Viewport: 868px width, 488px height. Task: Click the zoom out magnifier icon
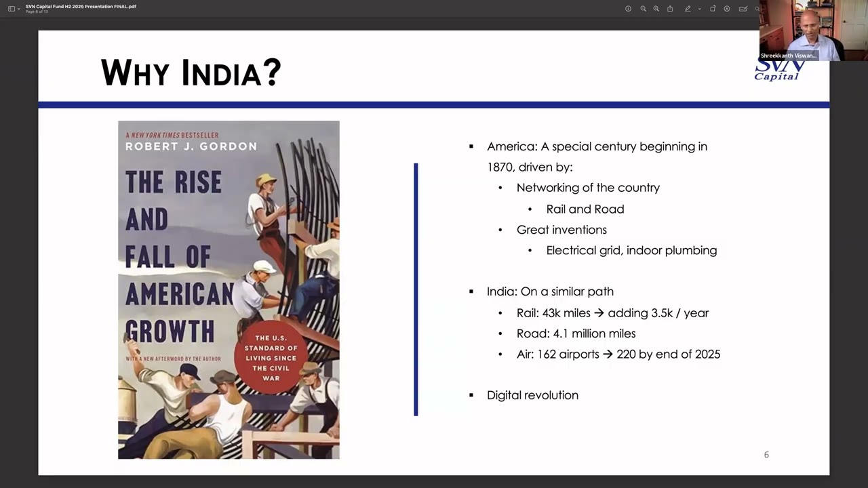(x=643, y=9)
